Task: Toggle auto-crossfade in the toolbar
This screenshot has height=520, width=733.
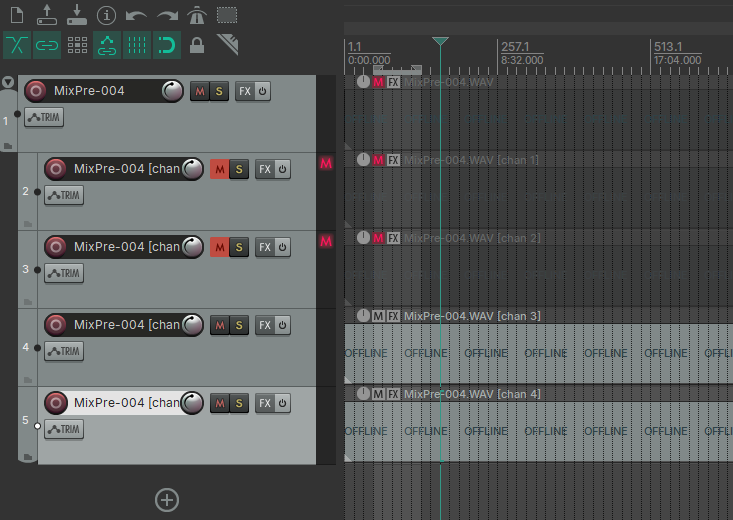Action: pyautogui.click(x=17, y=45)
